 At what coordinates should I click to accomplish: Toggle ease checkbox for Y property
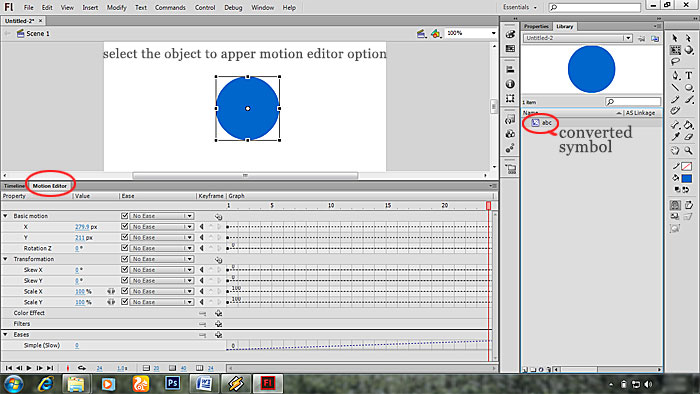pos(125,237)
